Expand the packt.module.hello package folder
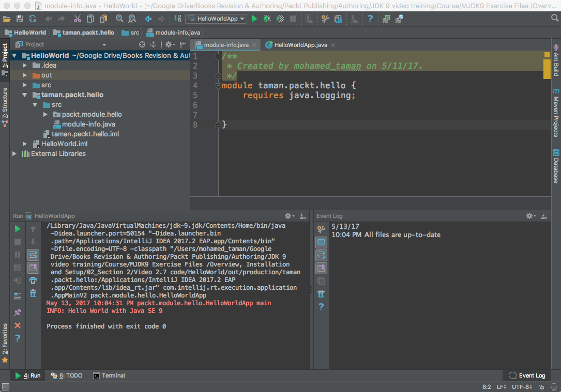Screen dimensions: 561x392 tap(46, 115)
